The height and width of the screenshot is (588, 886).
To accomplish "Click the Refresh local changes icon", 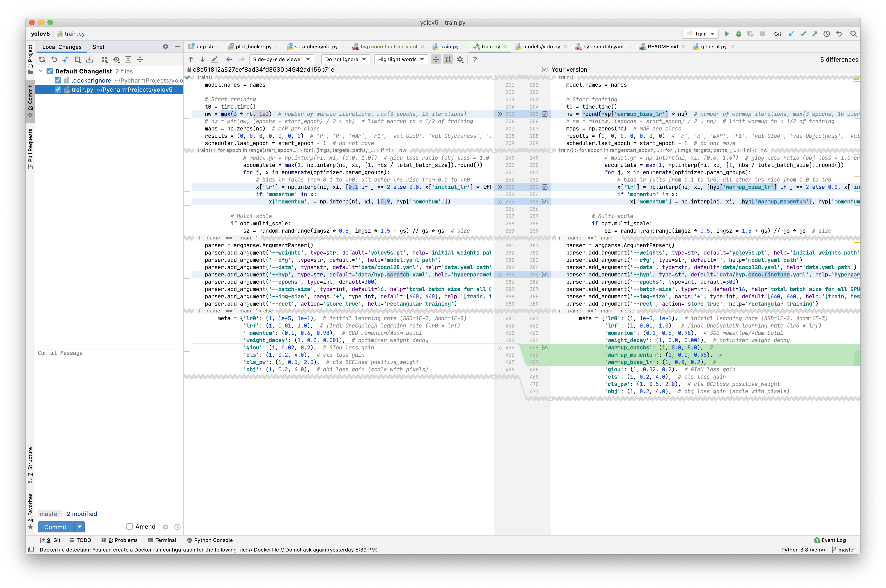I will click(42, 59).
